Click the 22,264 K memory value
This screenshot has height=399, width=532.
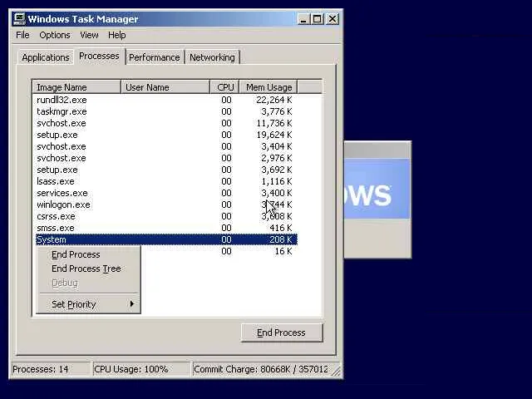tap(274, 100)
